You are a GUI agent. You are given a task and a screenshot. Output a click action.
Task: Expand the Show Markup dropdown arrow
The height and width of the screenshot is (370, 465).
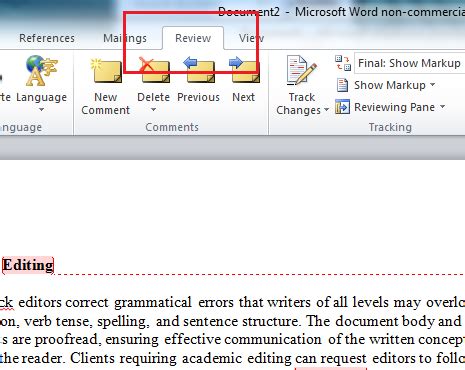[433, 85]
